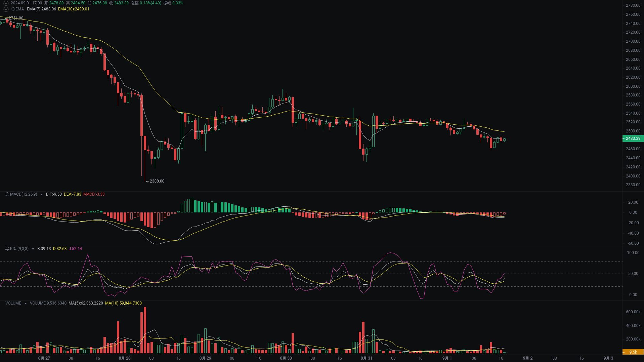Select the yellow EMA(30):2499.01 indicator label

[73, 9]
